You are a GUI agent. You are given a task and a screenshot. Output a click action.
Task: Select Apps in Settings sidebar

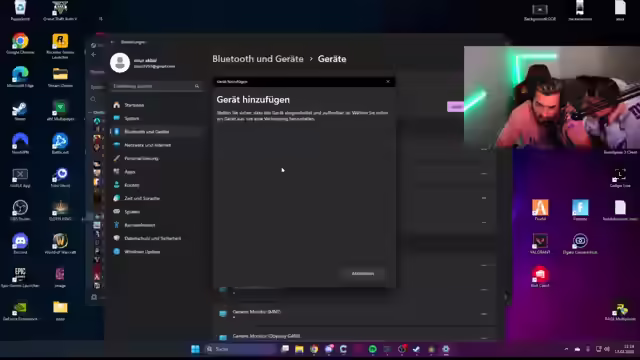tap(156, 171)
